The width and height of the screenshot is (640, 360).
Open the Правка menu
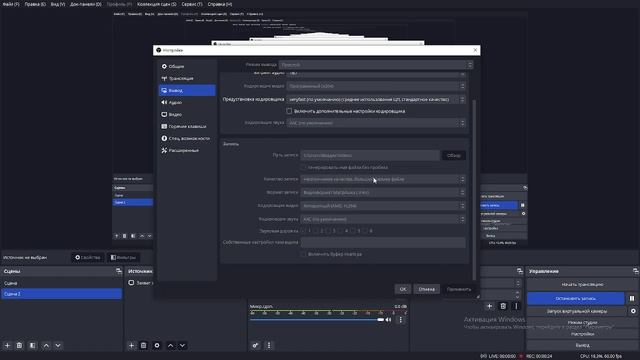click(35, 4)
